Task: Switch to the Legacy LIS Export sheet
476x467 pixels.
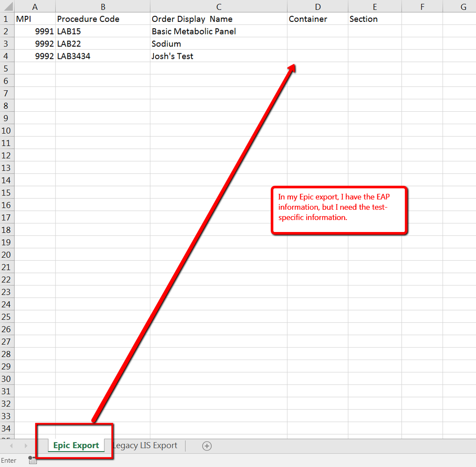Action: (146, 446)
